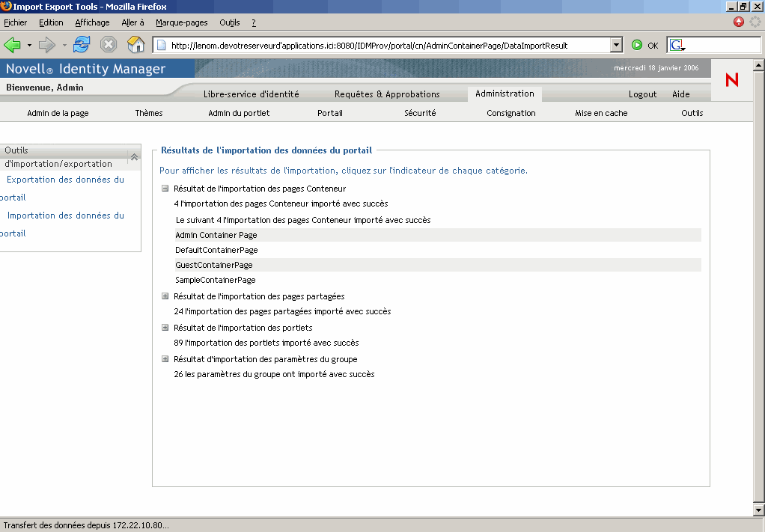
Task: Switch to Requêtes & Approbations tab
Action: (x=387, y=94)
